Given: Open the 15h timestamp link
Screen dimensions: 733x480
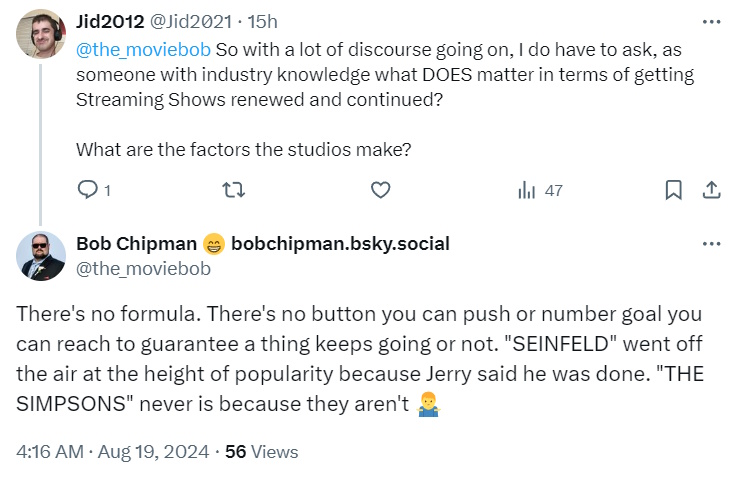Looking at the screenshot, I should tap(262, 22).
